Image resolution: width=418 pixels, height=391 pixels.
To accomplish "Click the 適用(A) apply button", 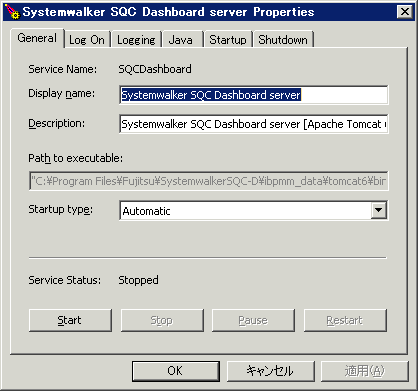I will [364, 371].
